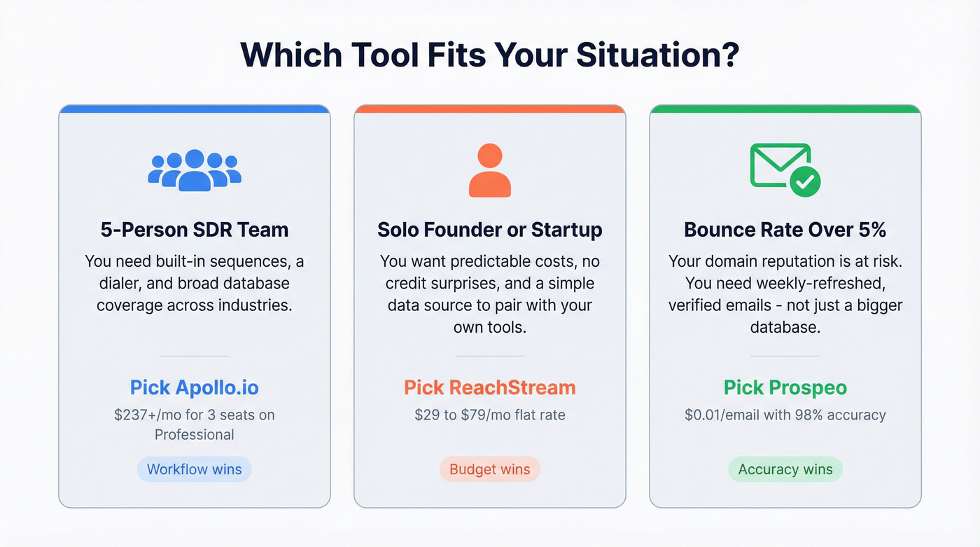Click the green top bar of Prospeo card
The height and width of the screenshot is (547, 980).
coord(785,109)
